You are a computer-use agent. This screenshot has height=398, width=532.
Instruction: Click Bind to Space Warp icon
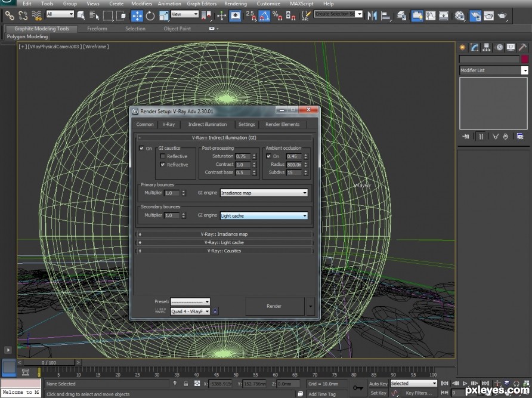coord(36,16)
